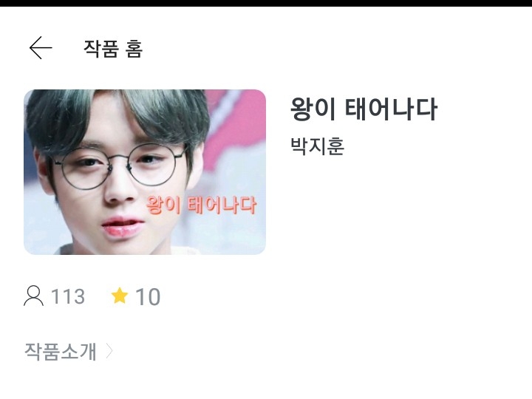Open author 박지훈's profile name
532x399 pixels.
click(318, 146)
